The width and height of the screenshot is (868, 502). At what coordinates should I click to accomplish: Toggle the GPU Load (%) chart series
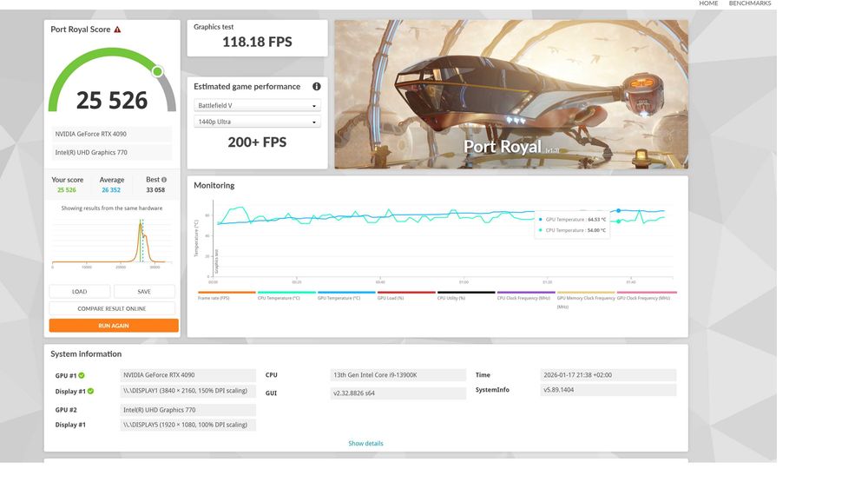(406, 295)
